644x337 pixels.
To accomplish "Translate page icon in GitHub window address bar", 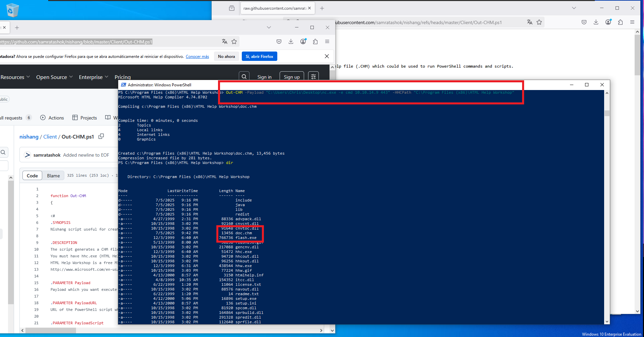I will coord(225,41).
